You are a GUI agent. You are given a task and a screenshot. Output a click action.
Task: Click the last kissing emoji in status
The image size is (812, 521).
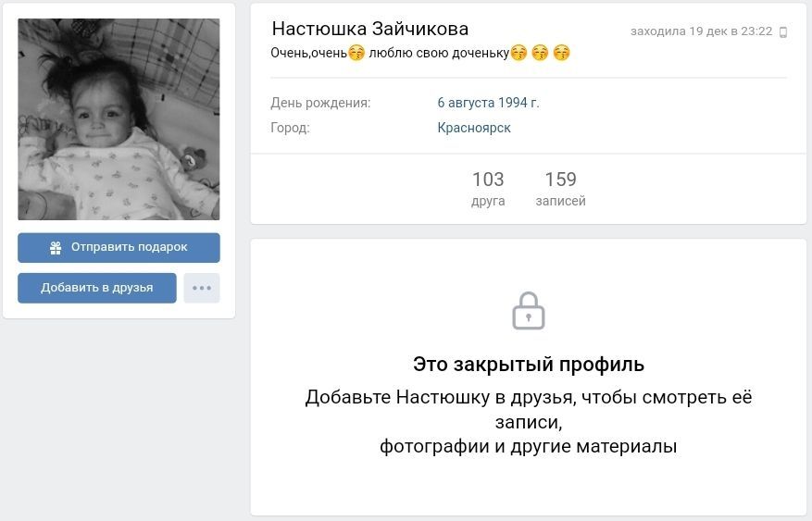pos(561,53)
